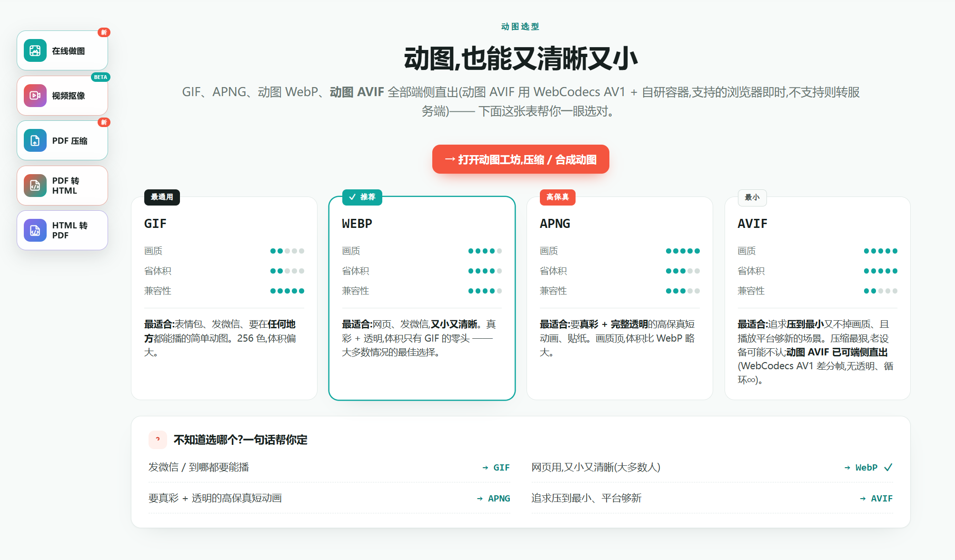Click the 推荐 tag on WEBP card
This screenshot has width=955, height=560.
coord(362,197)
